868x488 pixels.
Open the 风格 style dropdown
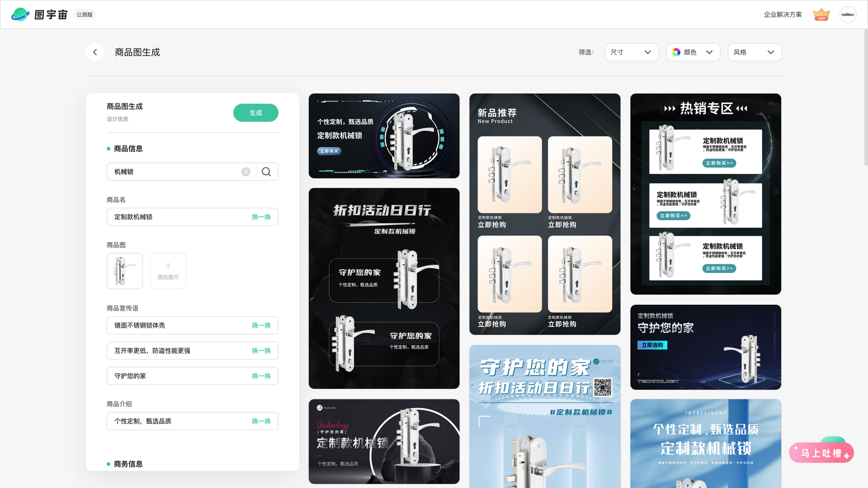coord(755,52)
